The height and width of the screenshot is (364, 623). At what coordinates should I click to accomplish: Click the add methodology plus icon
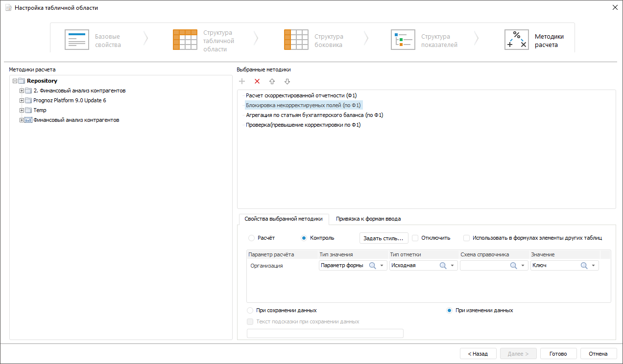(x=242, y=81)
